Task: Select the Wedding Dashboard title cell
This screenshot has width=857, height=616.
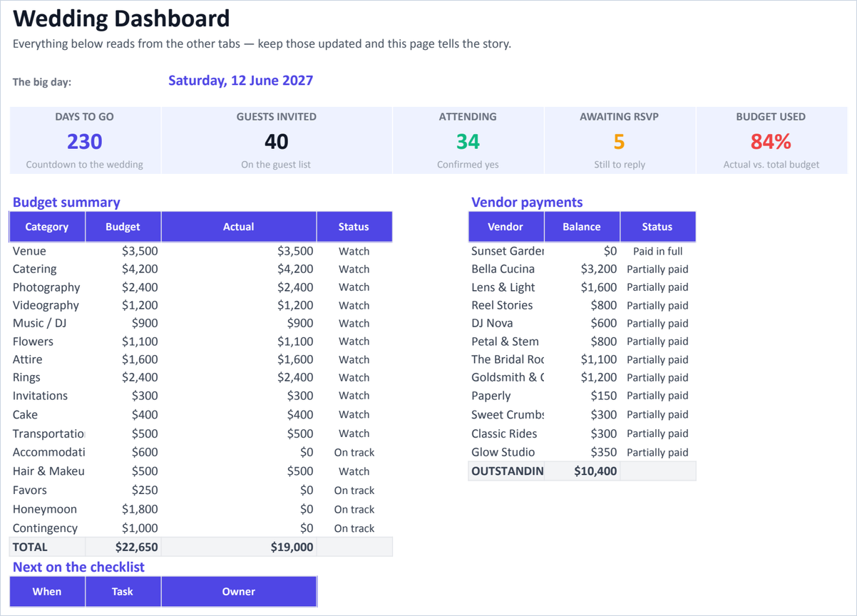Action: click(x=121, y=18)
